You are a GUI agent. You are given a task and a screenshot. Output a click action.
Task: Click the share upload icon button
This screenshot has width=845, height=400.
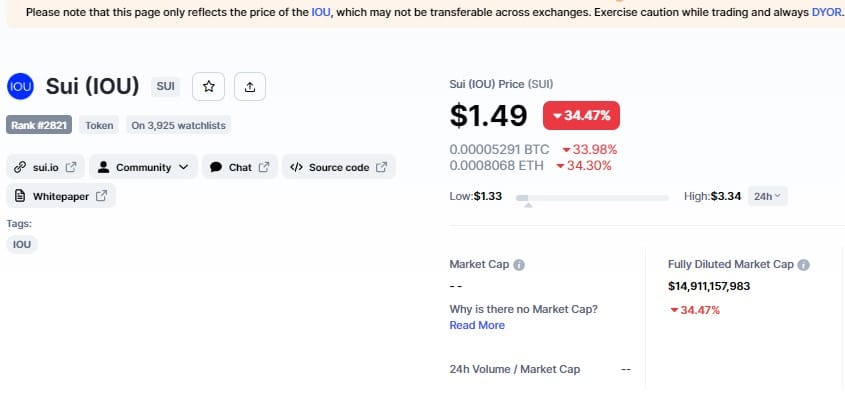click(250, 86)
